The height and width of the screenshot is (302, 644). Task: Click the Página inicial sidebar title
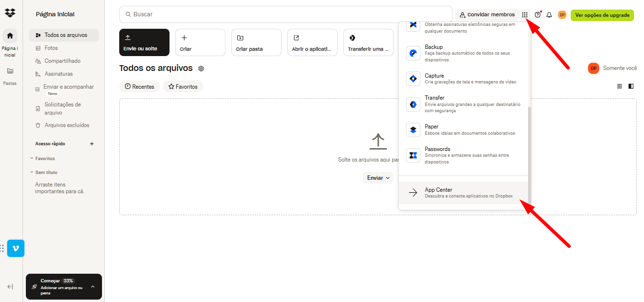coord(55,14)
